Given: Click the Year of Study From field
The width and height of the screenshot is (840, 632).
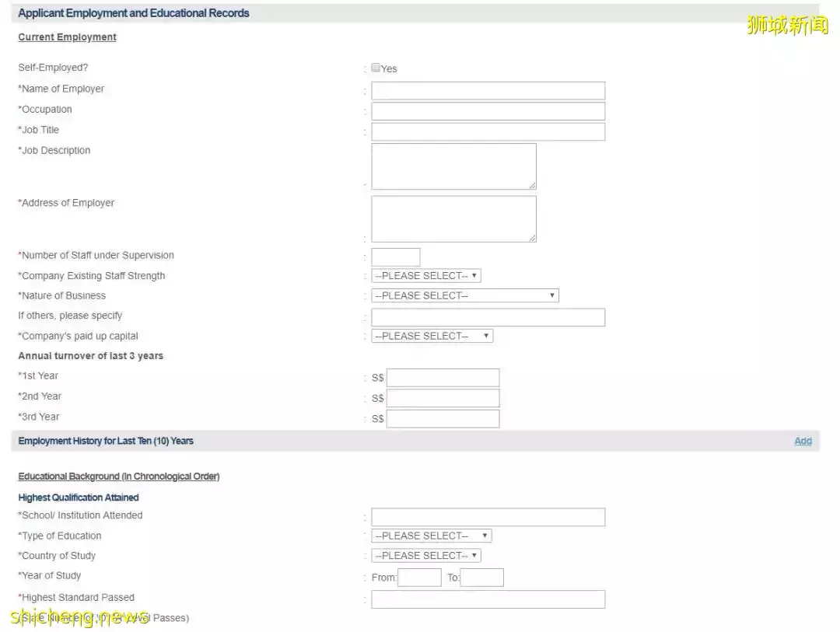Looking at the screenshot, I should (419, 578).
